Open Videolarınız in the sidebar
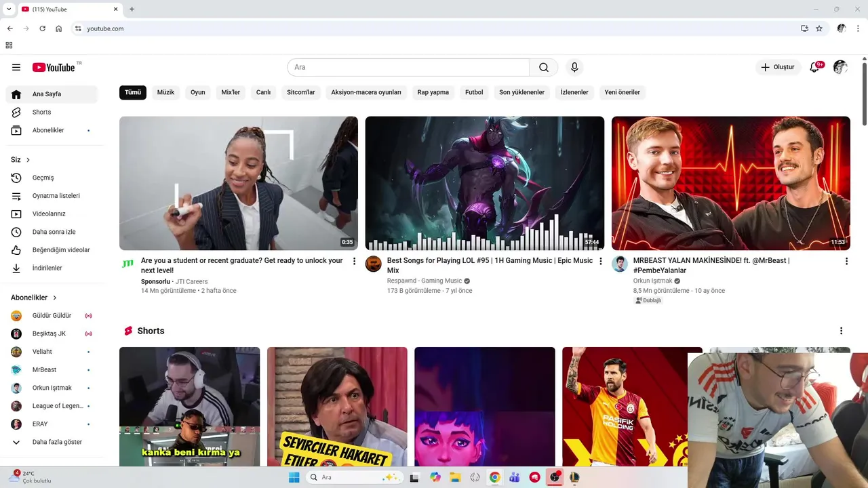Viewport: 868px width, 488px height. click(x=52, y=213)
